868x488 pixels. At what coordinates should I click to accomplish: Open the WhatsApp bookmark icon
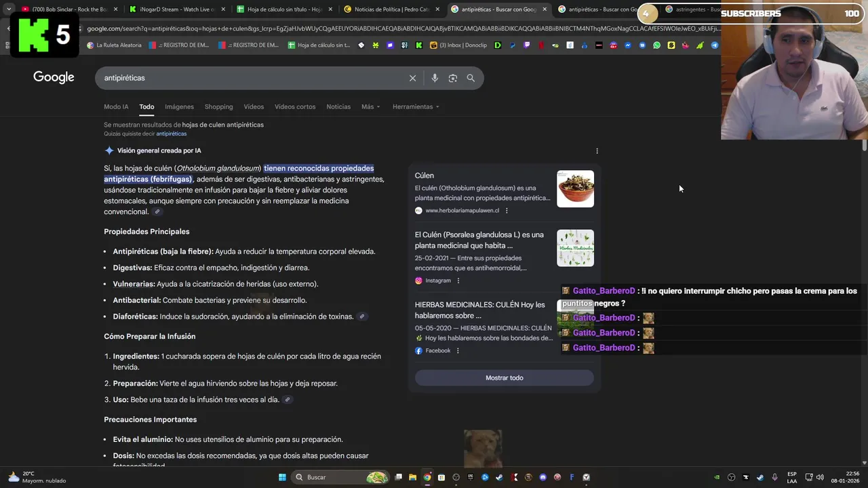coord(656,45)
